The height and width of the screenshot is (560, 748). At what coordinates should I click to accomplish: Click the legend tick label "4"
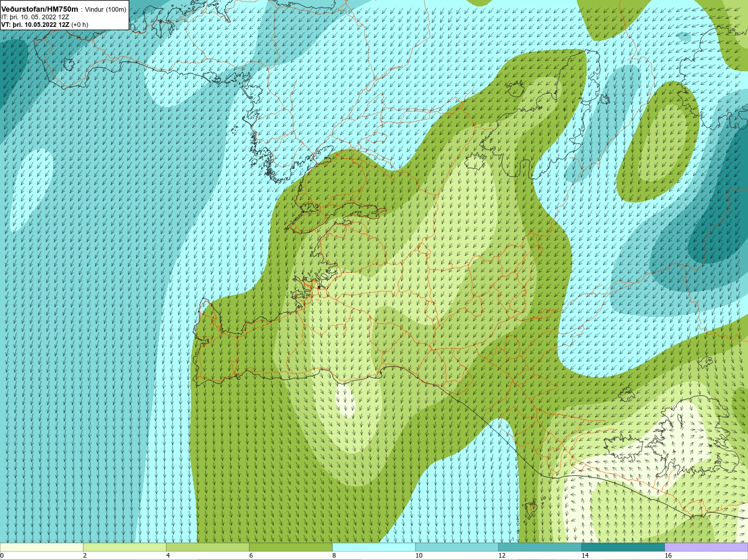168,555
